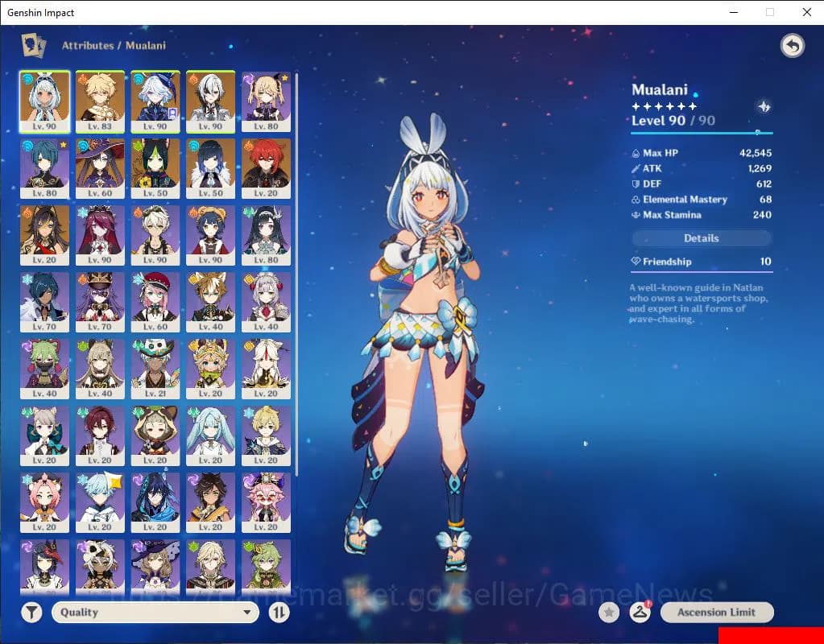Select Tighnari's Lv. 50 portrait
The height and width of the screenshot is (644, 824).
[x=155, y=168]
